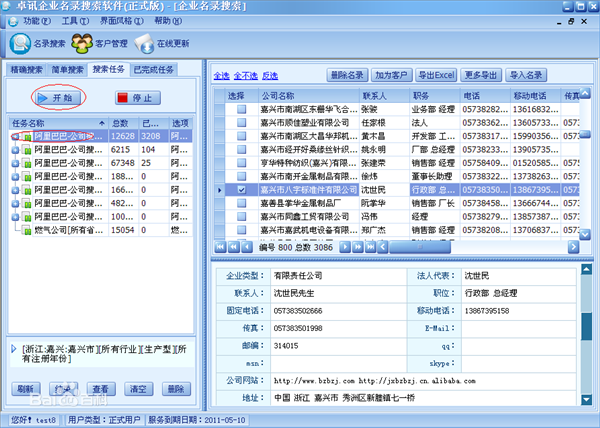This screenshot has width=600, height=428.
Task: Stop the task with 停止 red button
Action: pyautogui.click(x=138, y=98)
